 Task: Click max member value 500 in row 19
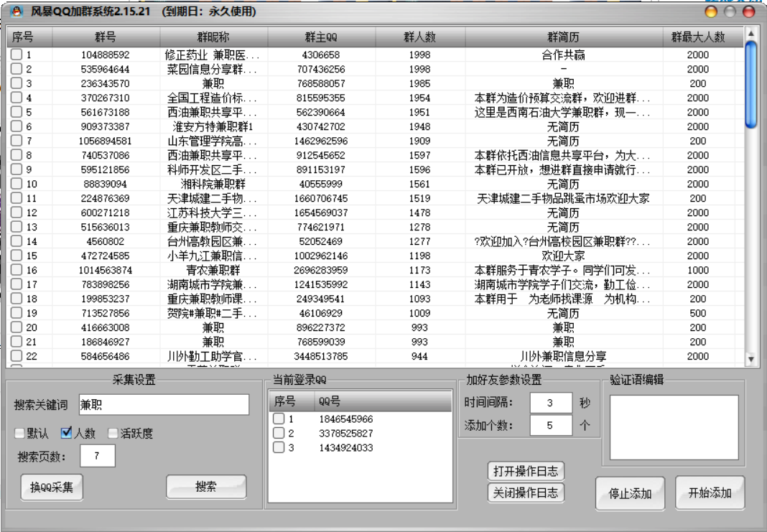(698, 313)
